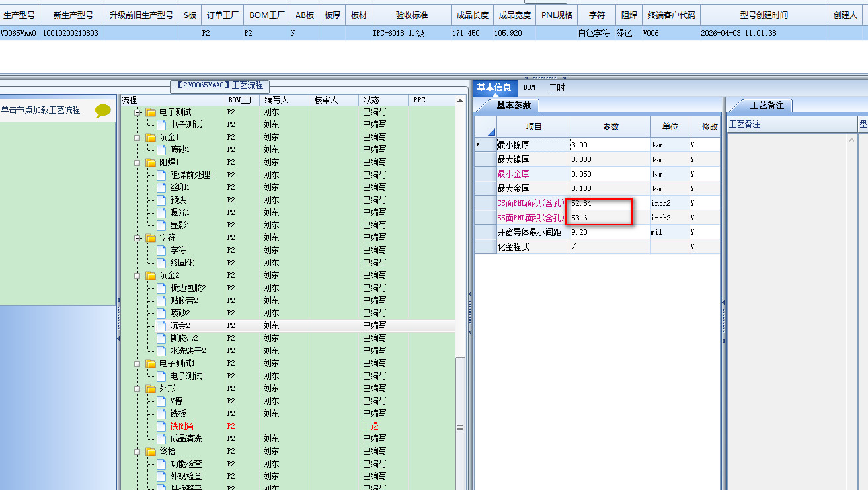Click the document icon of 贴胶带2
The image size is (868, 490).
161,300
